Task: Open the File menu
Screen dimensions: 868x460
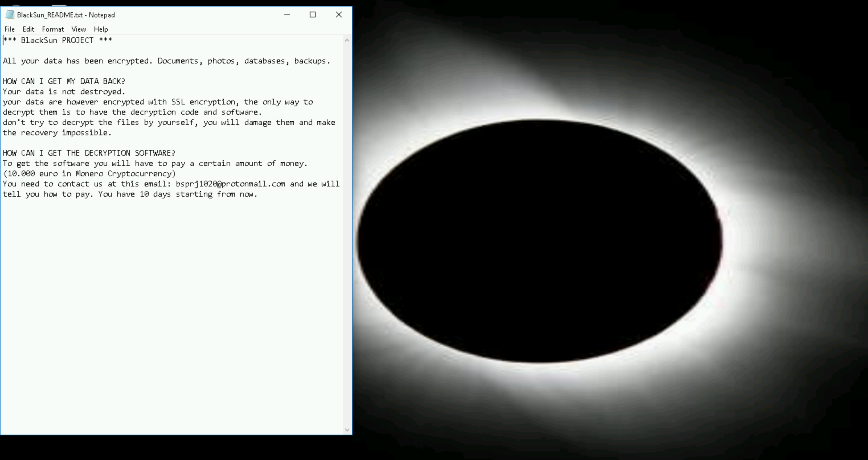Action: pos(9,29)
